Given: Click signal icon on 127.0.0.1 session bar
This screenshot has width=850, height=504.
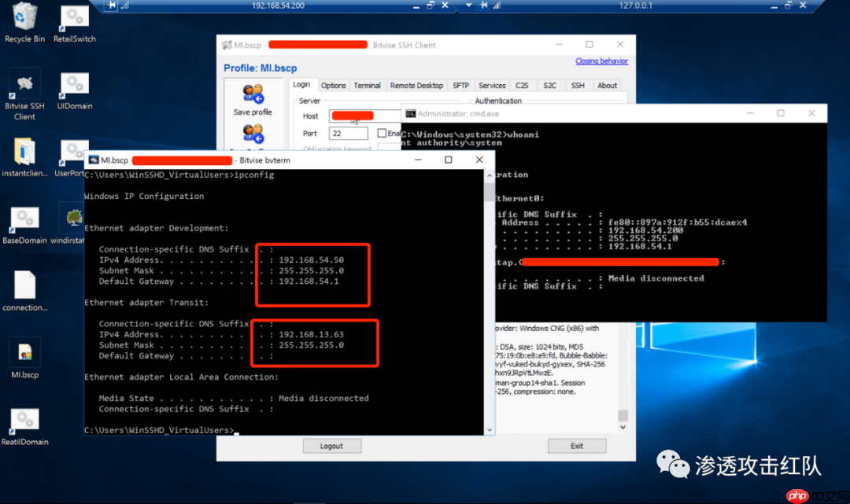Looking at the screenshot, I should coord(497,6).
